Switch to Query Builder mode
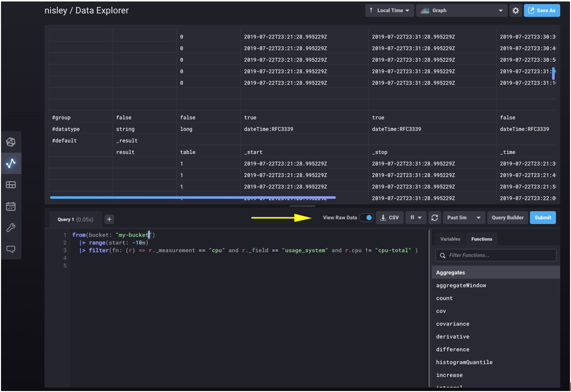 tap(507, 217)
